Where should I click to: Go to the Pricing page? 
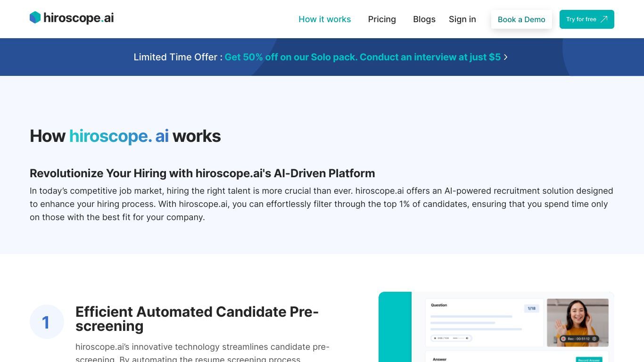pyautogui.click(x=382, y=19)
